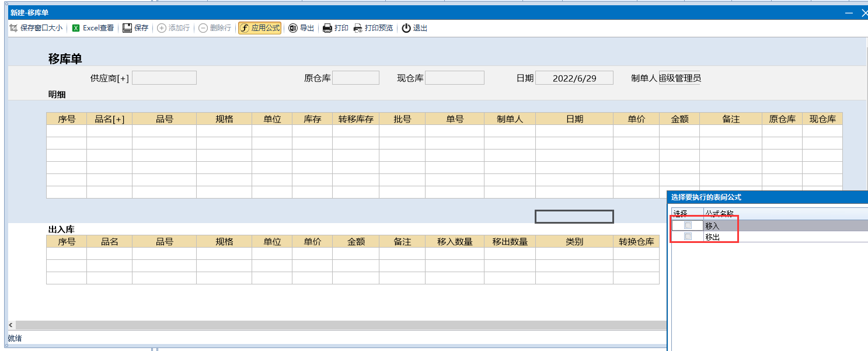Click the 打印 printer icon
This screenshot has height=351, width=868.
(327, 28)
